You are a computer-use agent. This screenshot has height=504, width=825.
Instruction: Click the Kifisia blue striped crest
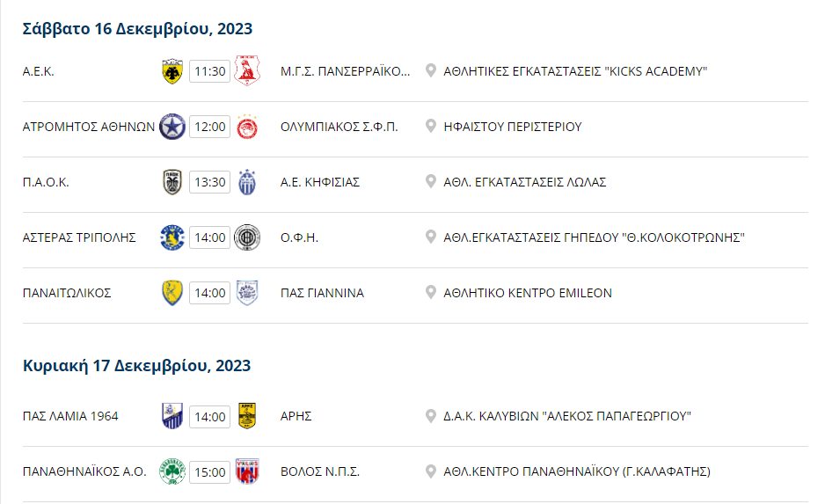(x=247, y=182)
